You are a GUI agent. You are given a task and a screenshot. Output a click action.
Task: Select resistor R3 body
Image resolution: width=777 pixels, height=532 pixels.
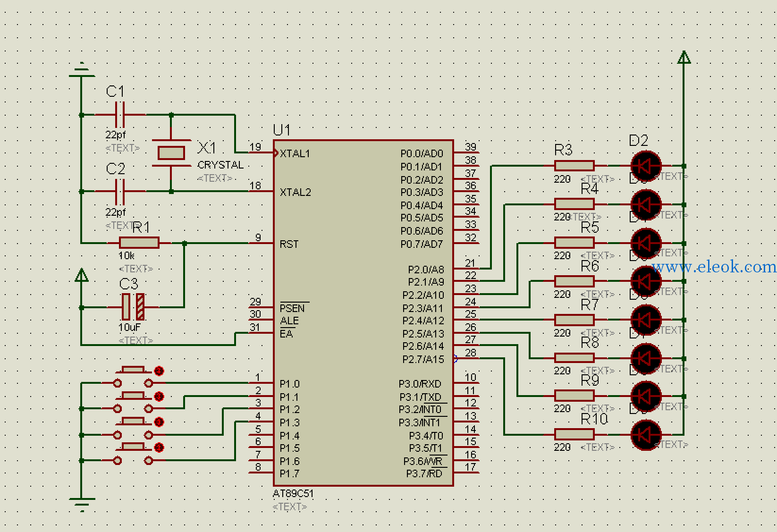click(574, 166)
